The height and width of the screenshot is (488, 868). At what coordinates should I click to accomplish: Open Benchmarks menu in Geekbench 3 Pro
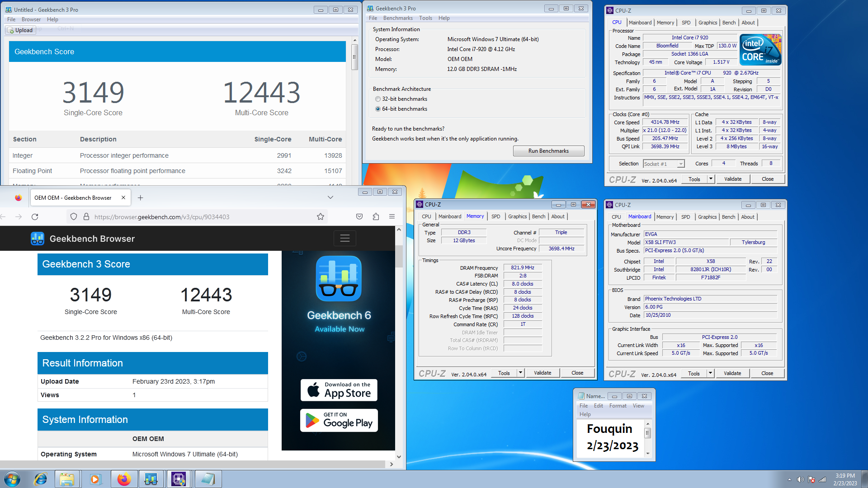[398, 18]
